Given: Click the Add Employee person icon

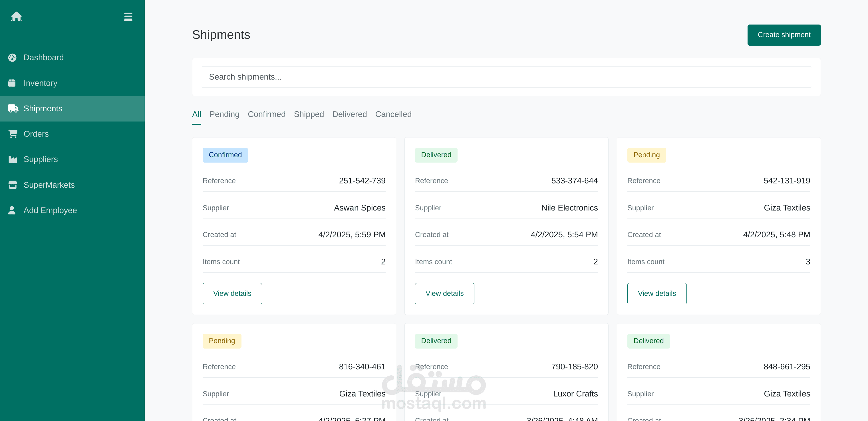Looking at the screenshot, I should (12, 210).
